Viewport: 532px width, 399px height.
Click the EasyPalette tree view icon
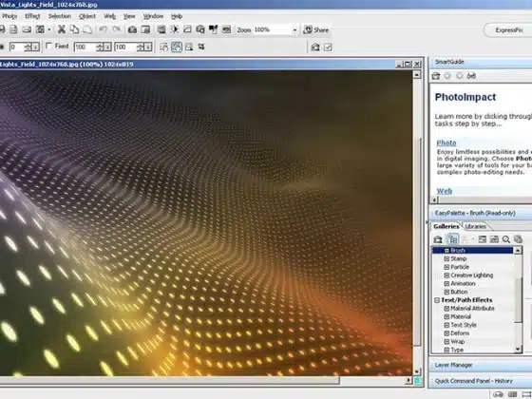click(x=452, y=239)
